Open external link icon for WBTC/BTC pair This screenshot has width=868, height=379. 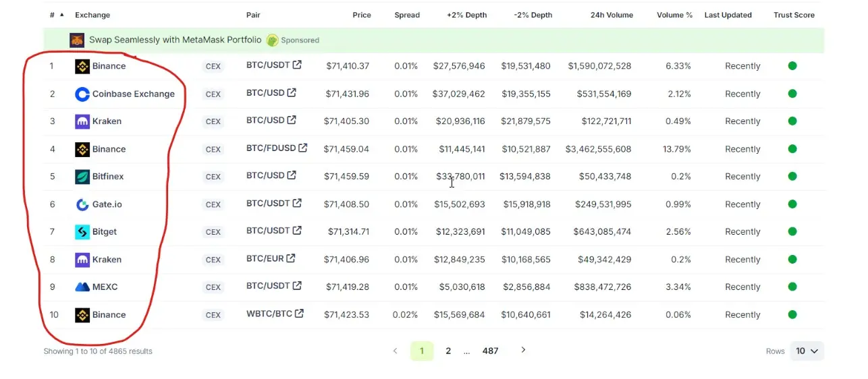pos(299,314)
